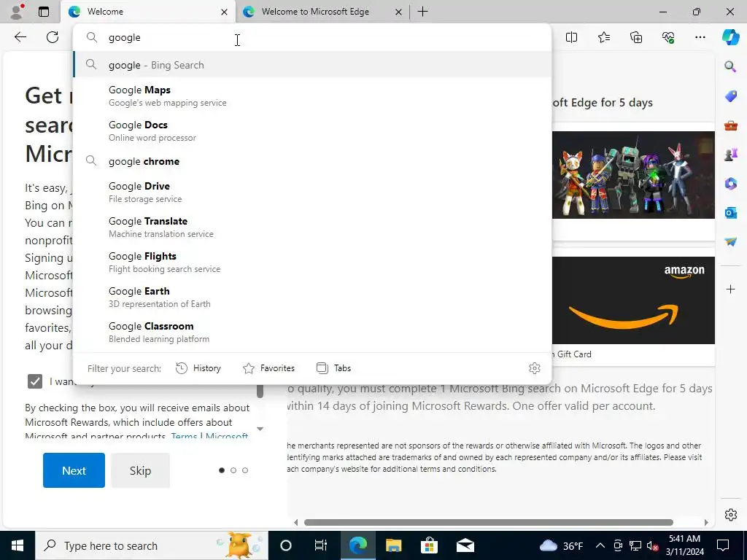This screenshot has height=560, width=747.
Task: Select the third page indicator dot
Action: tap(245, 470)
